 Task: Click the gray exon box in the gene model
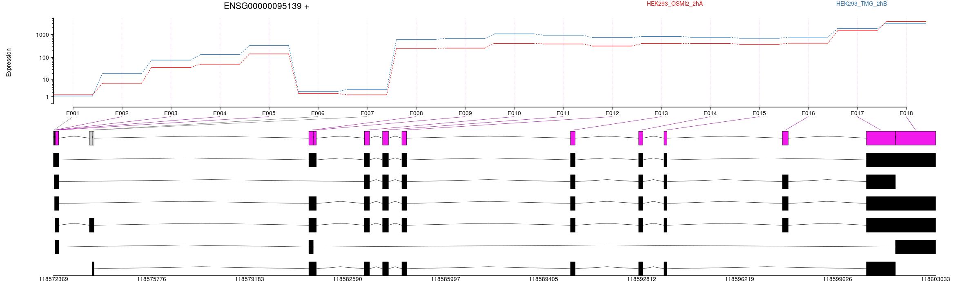coord(91,138)
